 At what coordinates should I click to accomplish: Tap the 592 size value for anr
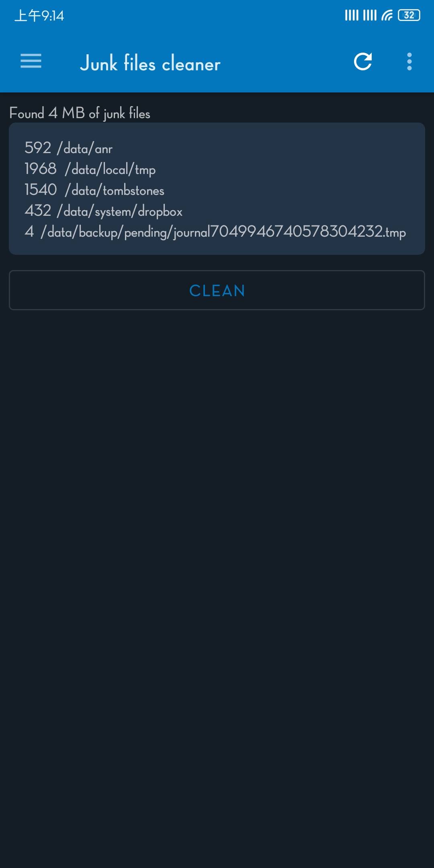(38, 148)
